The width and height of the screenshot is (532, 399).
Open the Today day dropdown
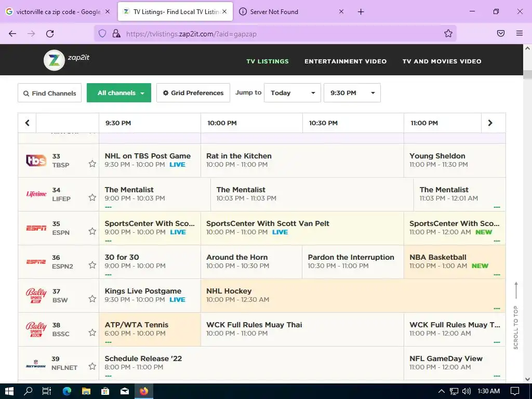pyautogui.click(x=292, y=92)
